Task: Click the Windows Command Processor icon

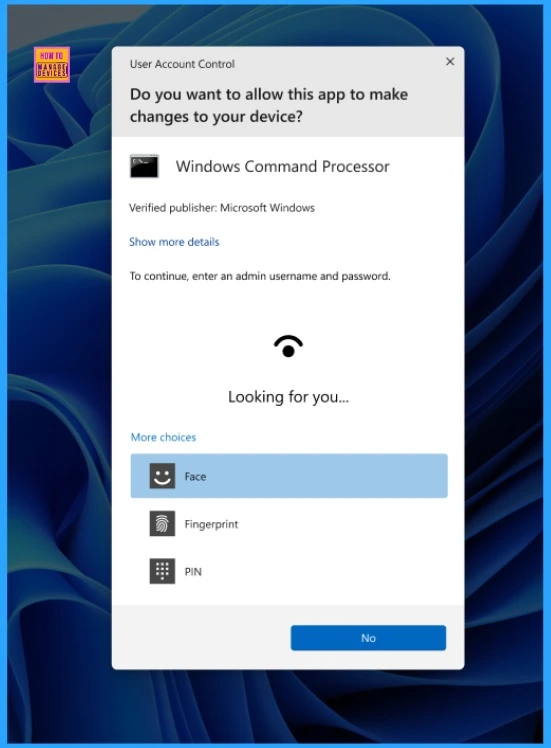Action: pyautogui.click(x=144, y=166)
